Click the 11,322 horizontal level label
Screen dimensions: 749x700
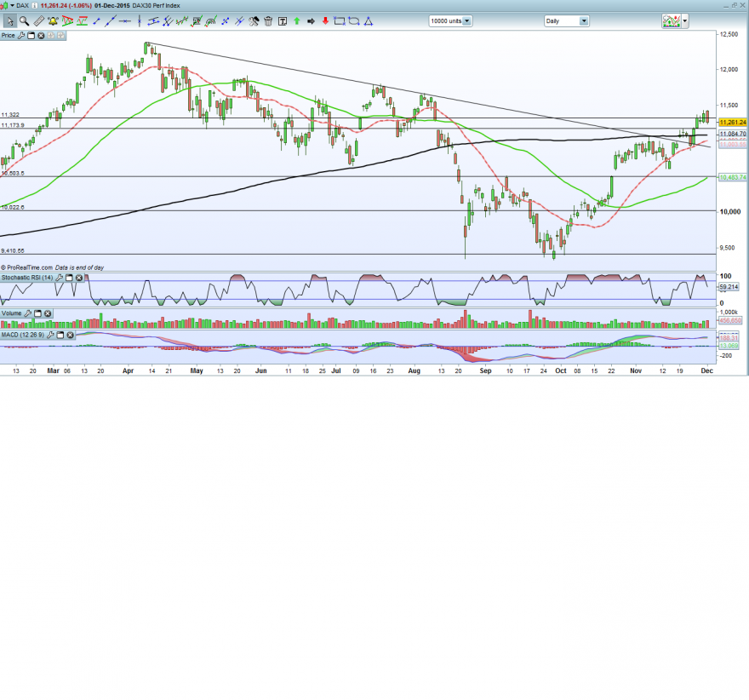click(x=10, y=115)
